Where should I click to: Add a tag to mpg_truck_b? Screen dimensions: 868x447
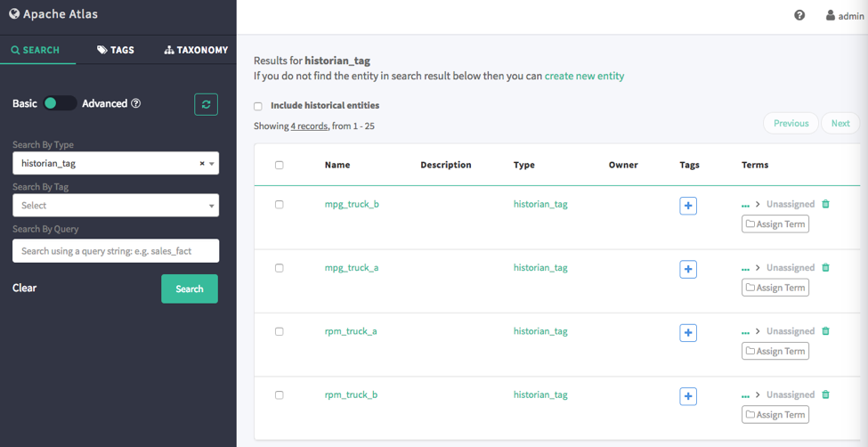688,206
